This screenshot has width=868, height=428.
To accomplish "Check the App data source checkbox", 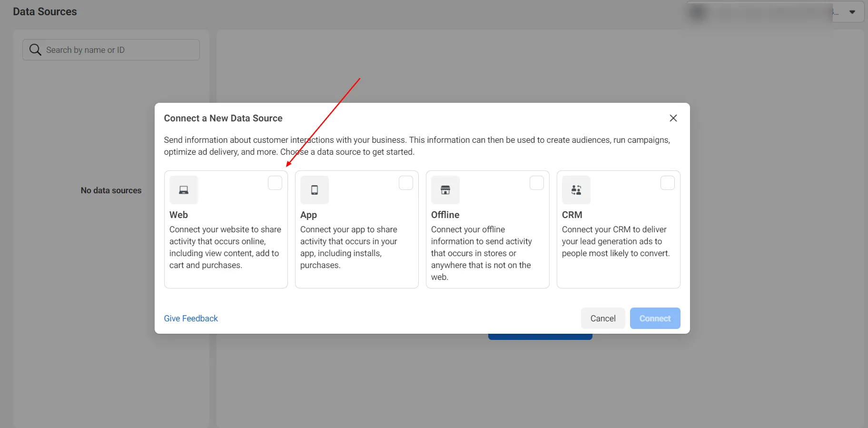I will [x=406, y=183].
